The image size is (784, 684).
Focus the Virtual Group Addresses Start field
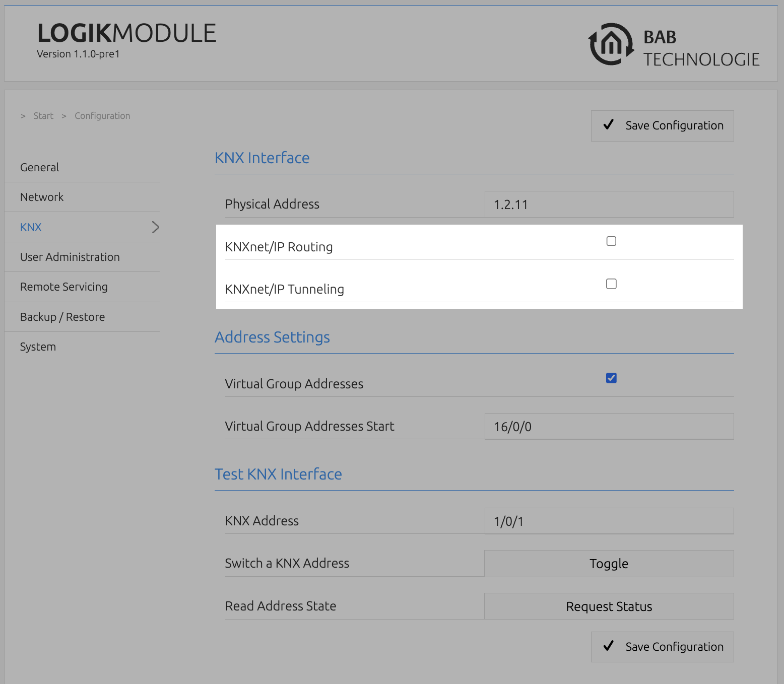click(x=609, y=426)
